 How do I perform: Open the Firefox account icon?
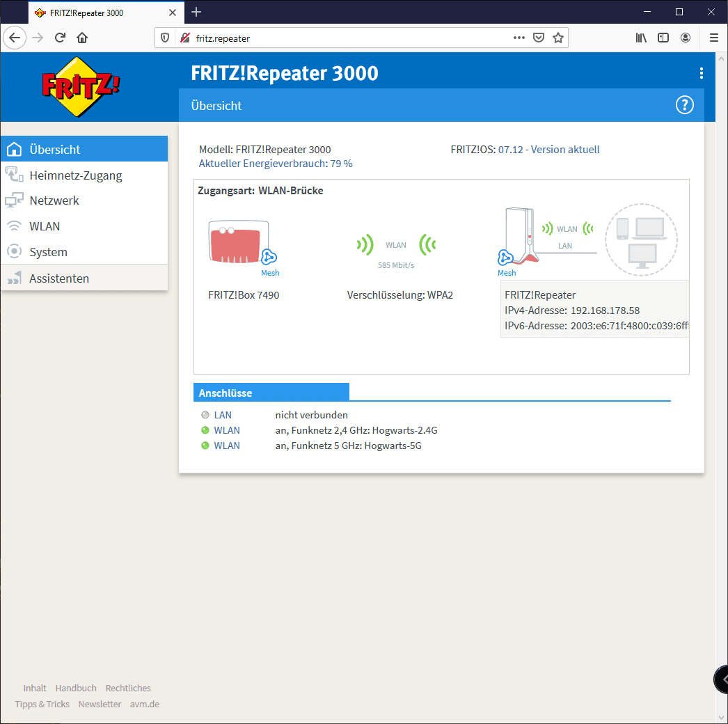coord(686,38)
